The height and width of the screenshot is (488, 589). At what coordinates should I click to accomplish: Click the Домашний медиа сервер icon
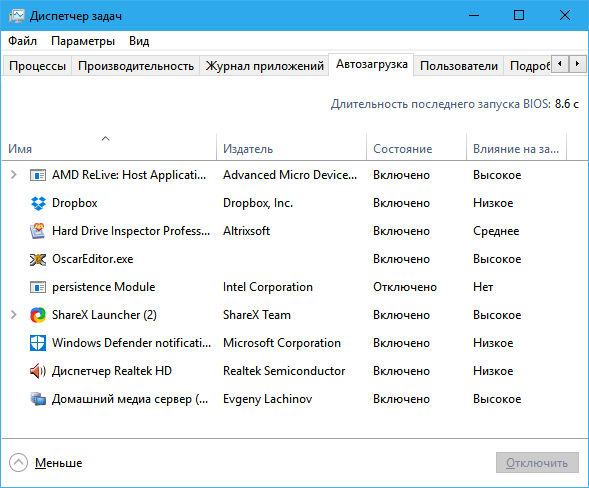click(38, 399)
